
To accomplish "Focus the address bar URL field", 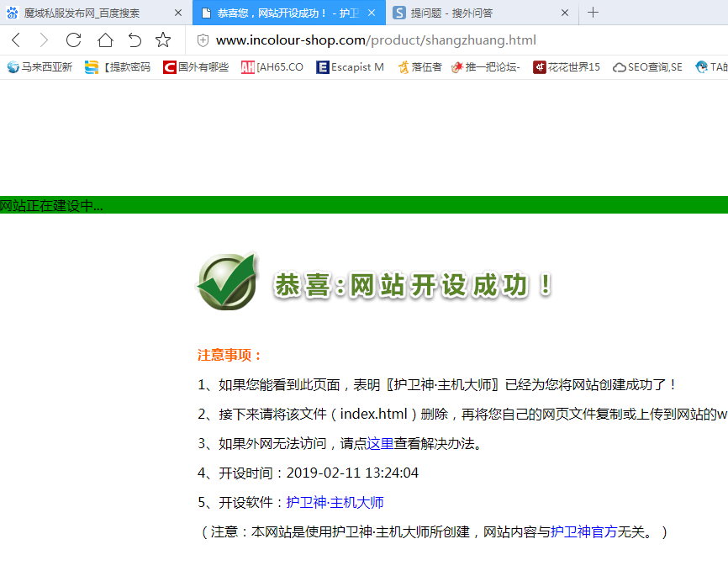I will (x=376, y=40).
